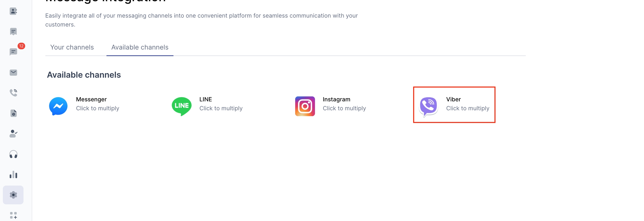Click the green LINE logo
The image size is (644, 221).
181,106
